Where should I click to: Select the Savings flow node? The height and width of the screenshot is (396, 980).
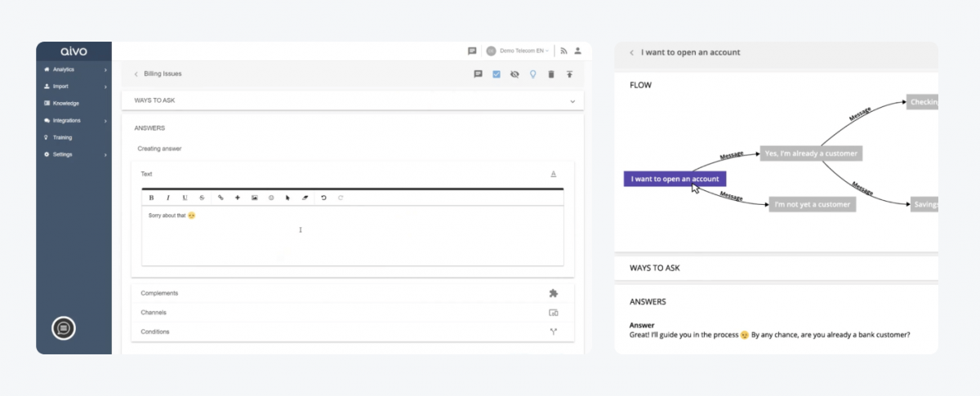click(924, 205)
